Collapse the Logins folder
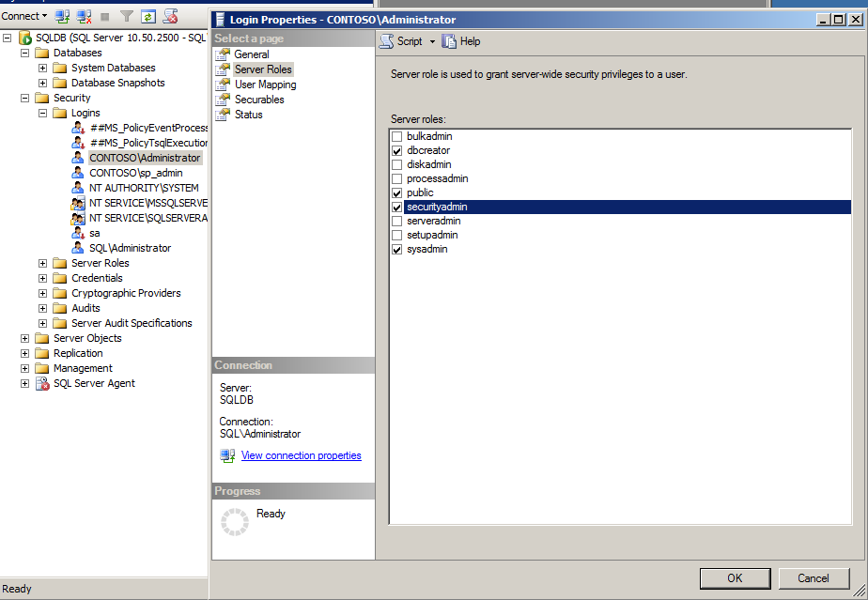This screenshot has height=600, width=868. (43, 112)
